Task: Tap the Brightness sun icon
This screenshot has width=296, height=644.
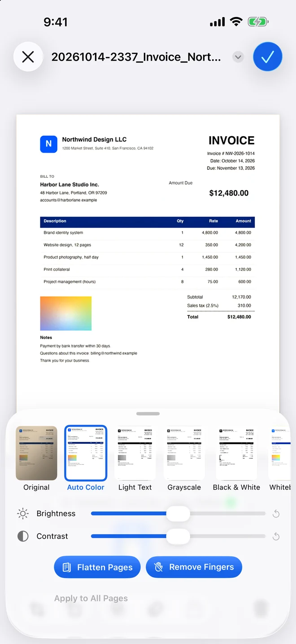Action: (x=23, y=514)
